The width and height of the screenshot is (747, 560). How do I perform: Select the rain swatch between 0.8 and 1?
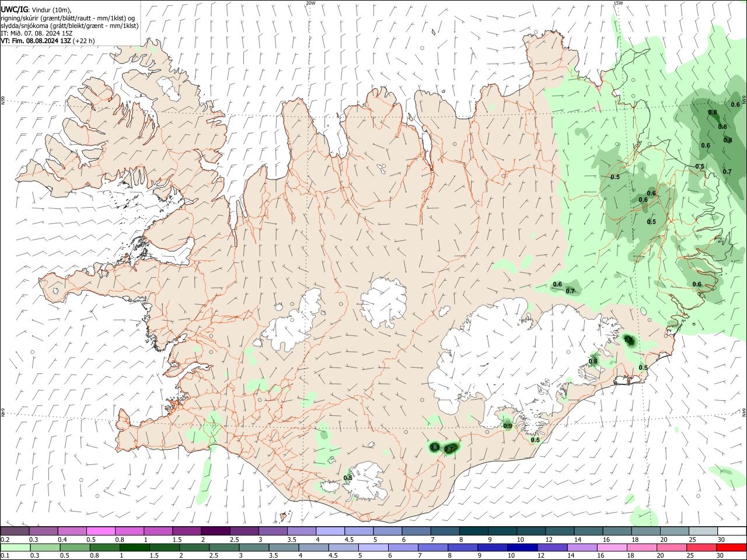(104, 547)
